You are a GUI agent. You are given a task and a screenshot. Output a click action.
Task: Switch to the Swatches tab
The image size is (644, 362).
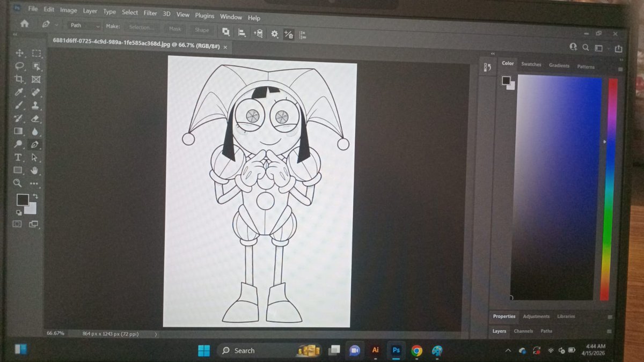(x=531, y=64)
